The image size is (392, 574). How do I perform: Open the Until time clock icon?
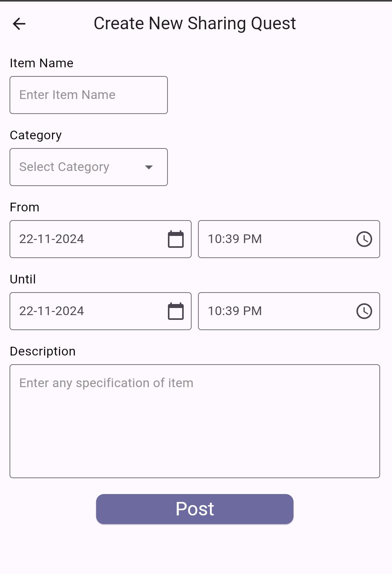point(364,311)
